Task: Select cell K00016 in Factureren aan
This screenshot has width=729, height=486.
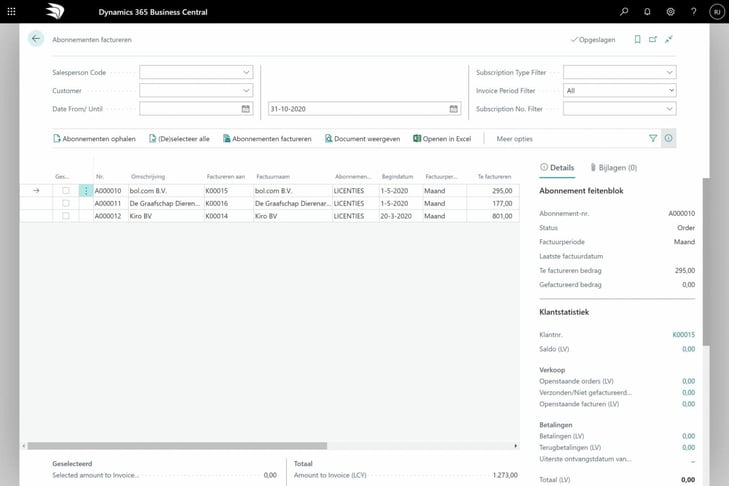Action: (x=229, y=203)
